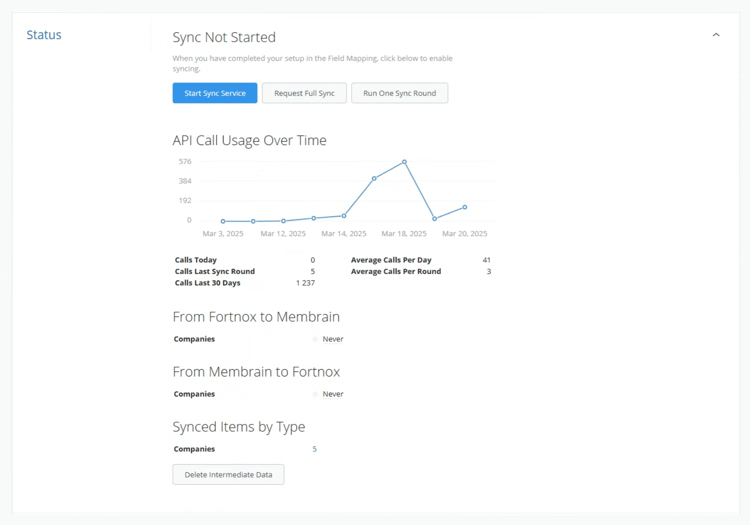This screenshot has height=525, width=750.
Task: Click the Synced Items by Type heading
Action: (239, 427)
